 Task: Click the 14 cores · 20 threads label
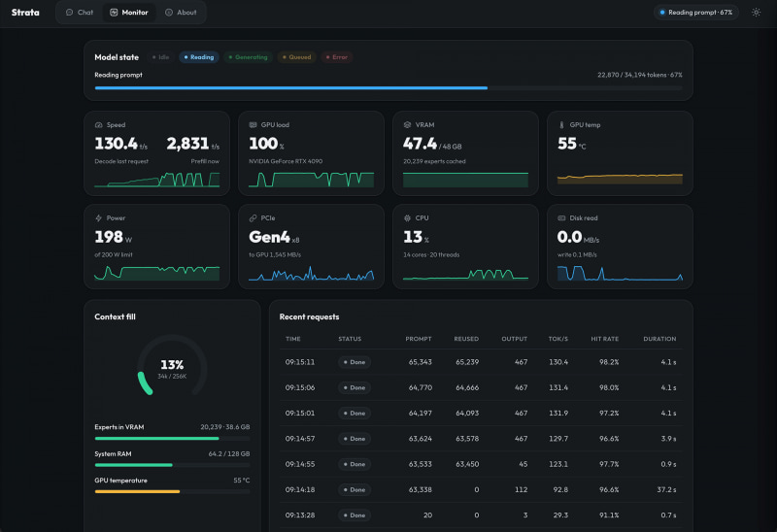tap(431, 254)
